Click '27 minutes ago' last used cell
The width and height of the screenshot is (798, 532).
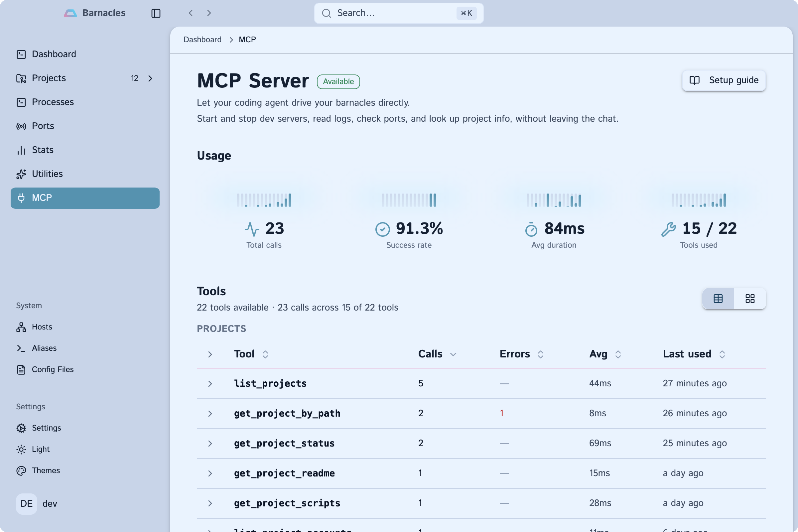[695, 383]
